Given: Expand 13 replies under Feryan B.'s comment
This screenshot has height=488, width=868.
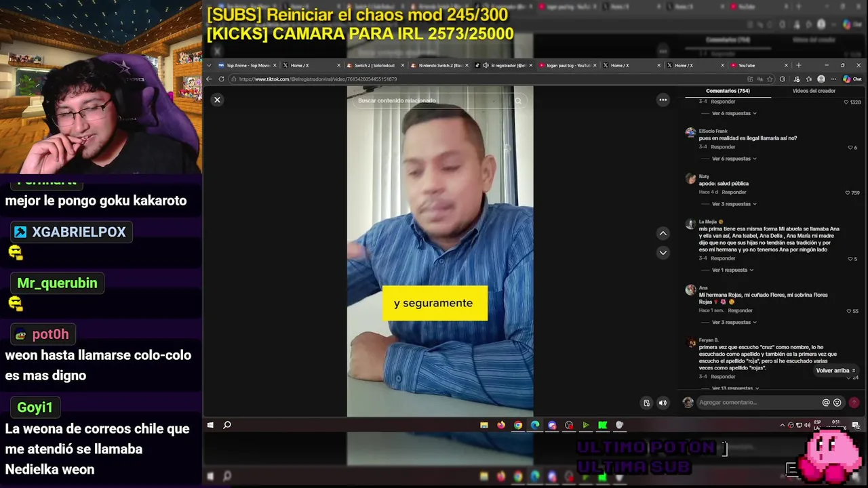Looking at the screenshot, I should (735, 388).
